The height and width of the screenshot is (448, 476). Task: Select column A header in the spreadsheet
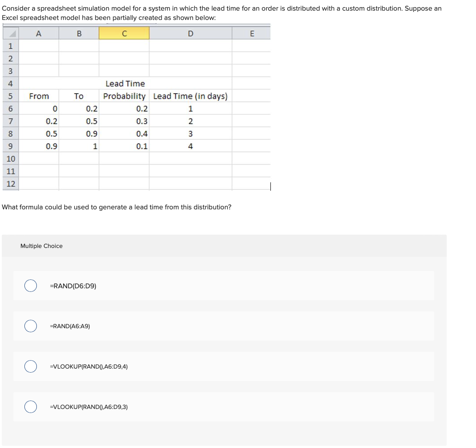tap(38, 32)
